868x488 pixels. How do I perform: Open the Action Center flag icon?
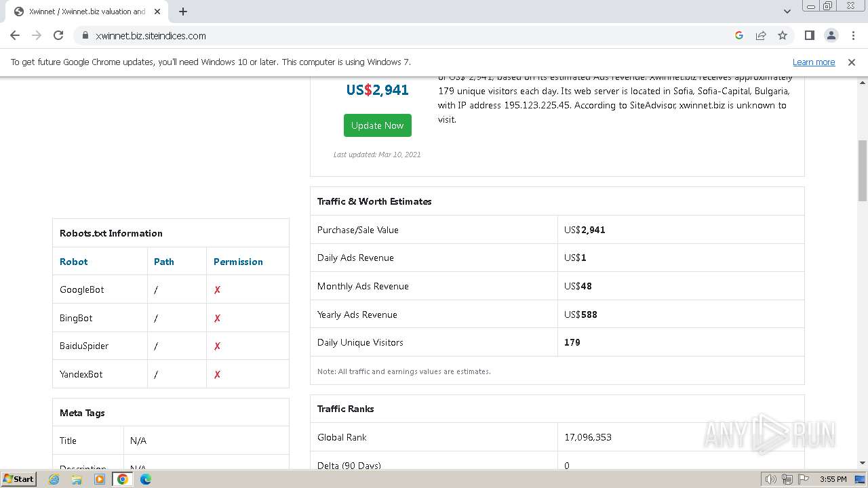[803, 479]
